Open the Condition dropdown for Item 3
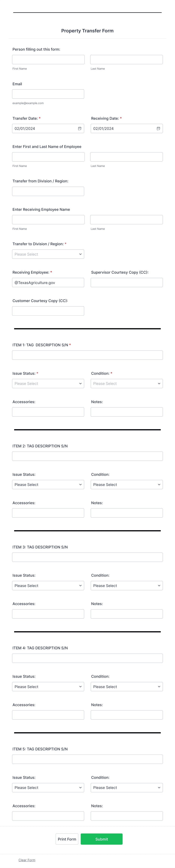The width and height of the screenshot is (175, 868). click(x=126, y=585)
